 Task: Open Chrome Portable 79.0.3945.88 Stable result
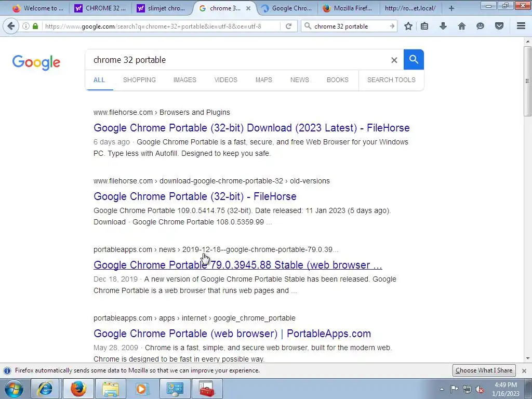238,265
